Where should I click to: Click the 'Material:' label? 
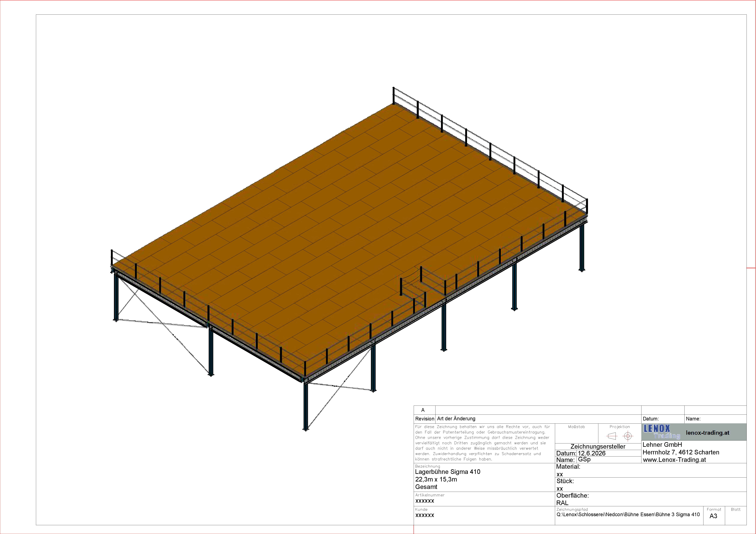[568, 467]
